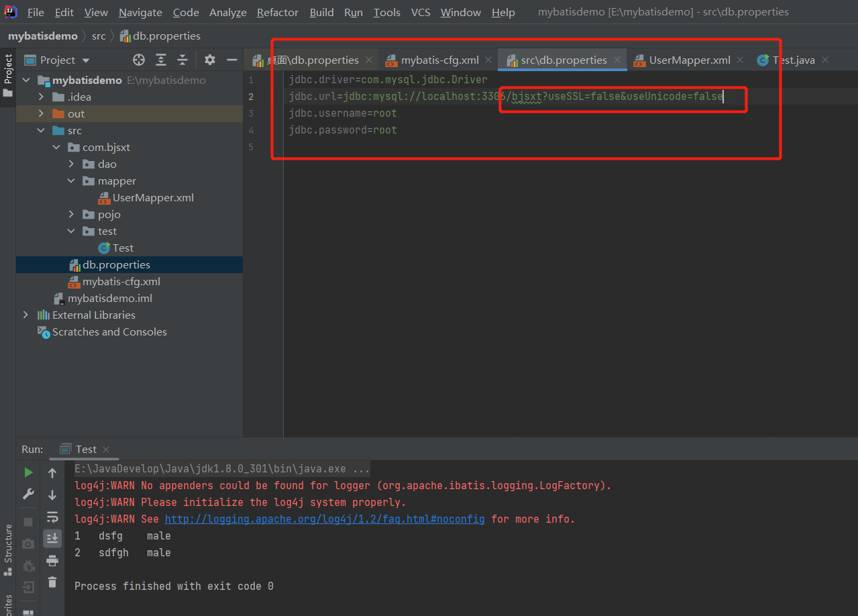Image resolution: width=858 pixels, height=616 pixels.
Task: Select mybatisdemo.iml in the project tree
Action: [x=129, y=299]
